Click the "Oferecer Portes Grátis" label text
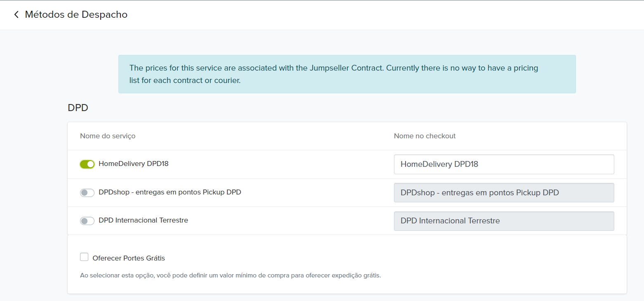 click(129, 258)
